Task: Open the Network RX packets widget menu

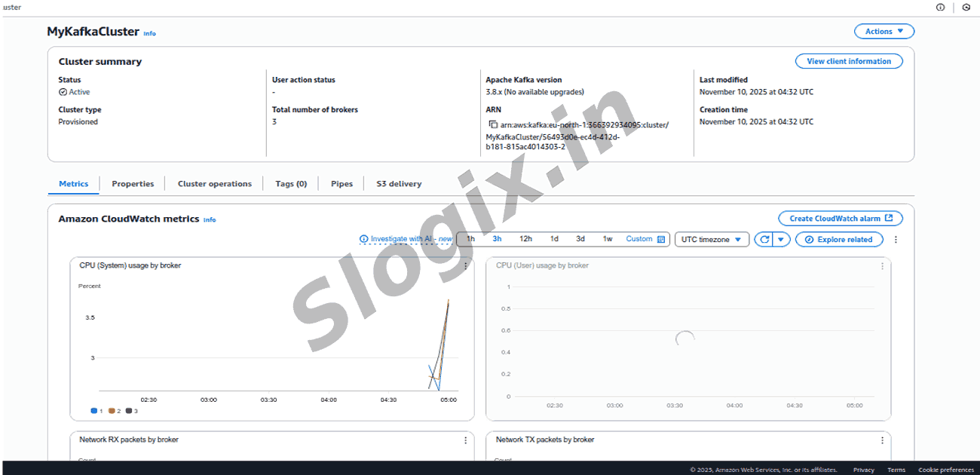Action: click(466, 440)
